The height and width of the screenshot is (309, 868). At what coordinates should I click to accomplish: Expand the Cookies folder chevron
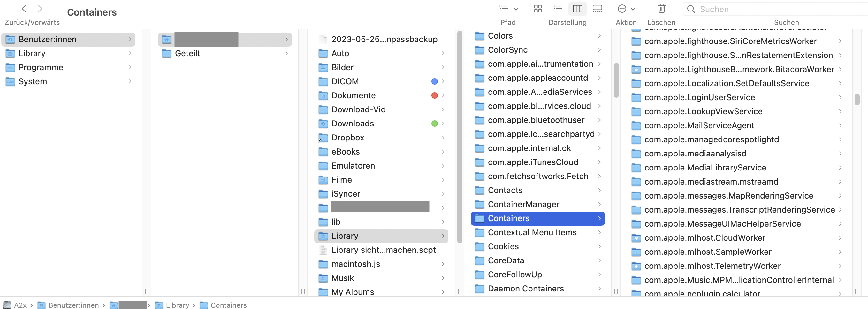click(x=599, y=246)
